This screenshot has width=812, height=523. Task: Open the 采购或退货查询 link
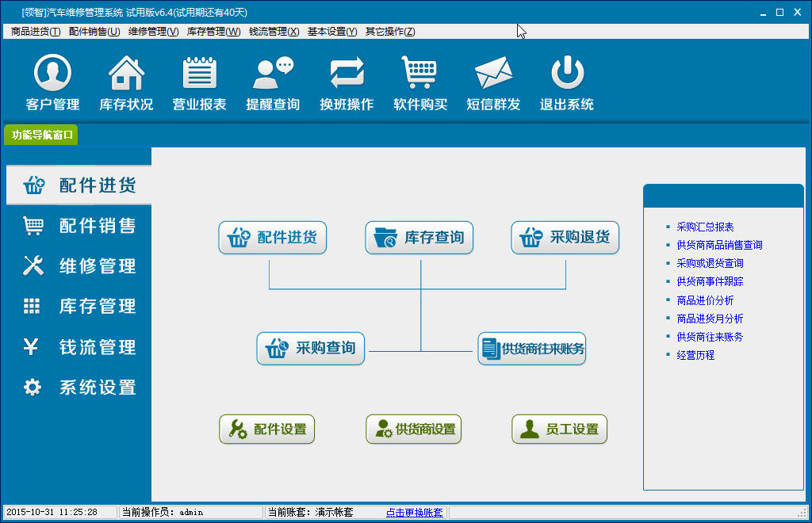point(710,263)
